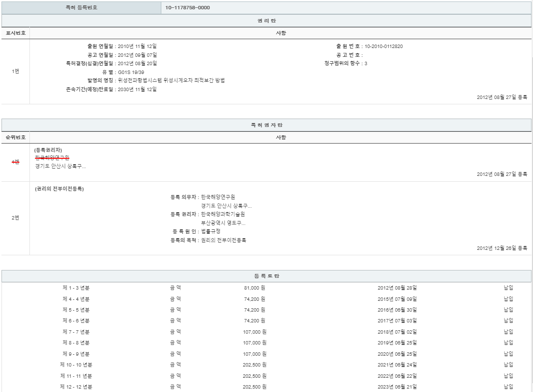Click the 특허권자란 section header
This screenshot has width=533, height=392.
(266, 125)
